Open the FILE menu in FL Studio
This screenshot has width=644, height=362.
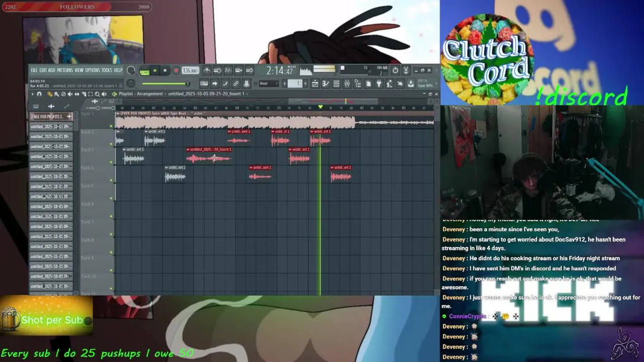[x=34, y=70]
